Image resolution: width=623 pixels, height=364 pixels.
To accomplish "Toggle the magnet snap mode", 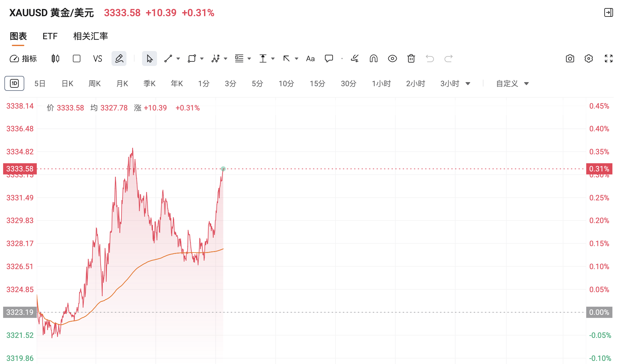I will pos(373,58).
